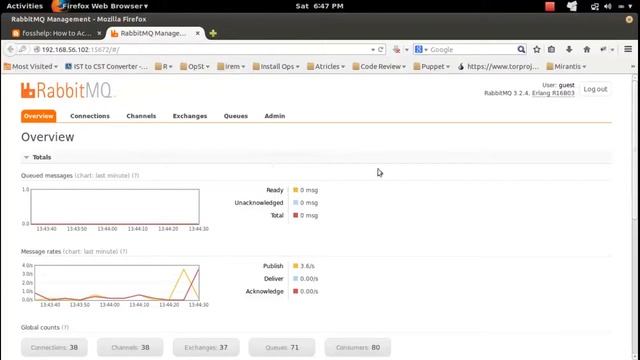Click the Firefox back arrow button
640x360 pixels.
[x=11, y=49]
